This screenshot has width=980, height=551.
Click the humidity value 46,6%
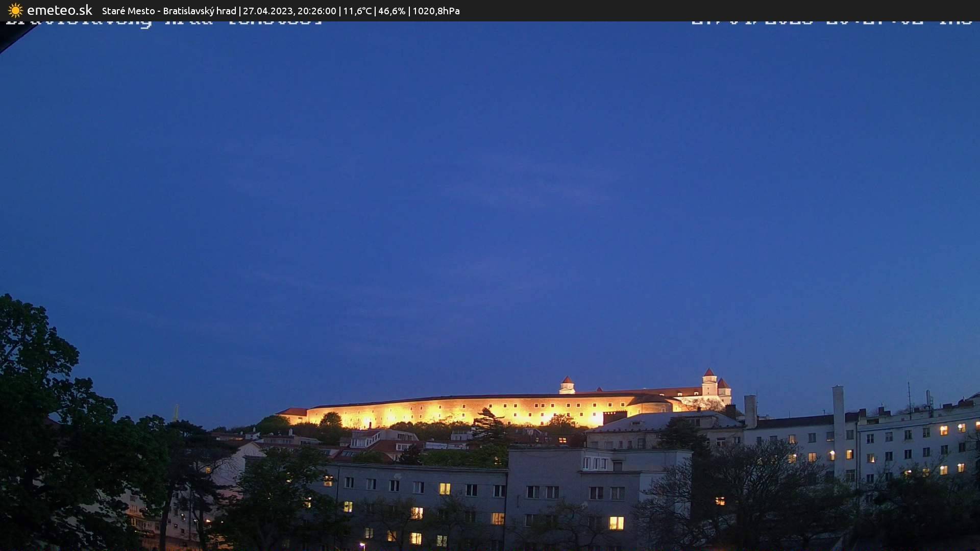pos(392,10)
